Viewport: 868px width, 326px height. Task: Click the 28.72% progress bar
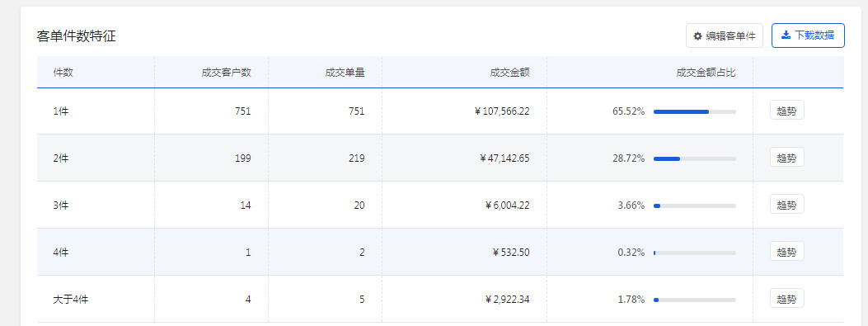(695, 158)
